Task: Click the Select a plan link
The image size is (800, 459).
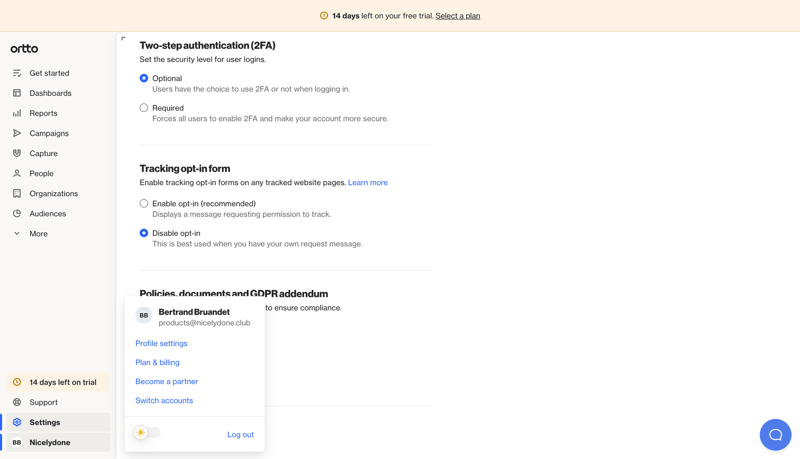Action: [457, 16]
